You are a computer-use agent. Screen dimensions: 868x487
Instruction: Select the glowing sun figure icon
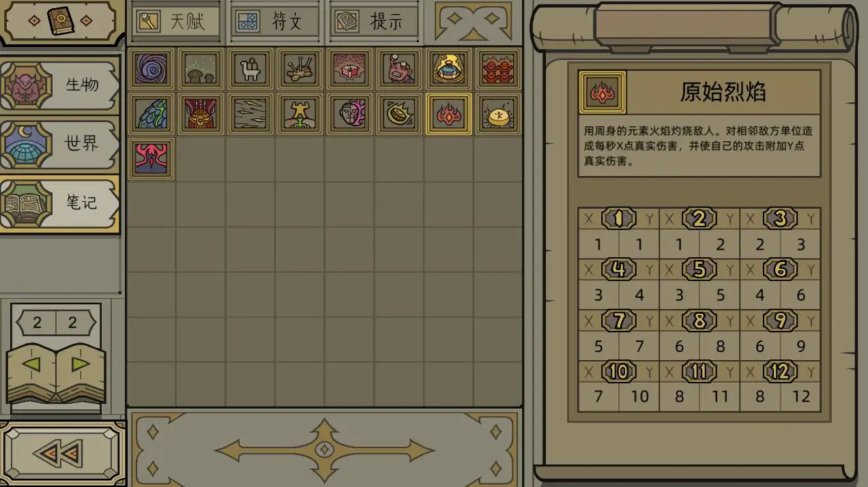click(498, 114)
